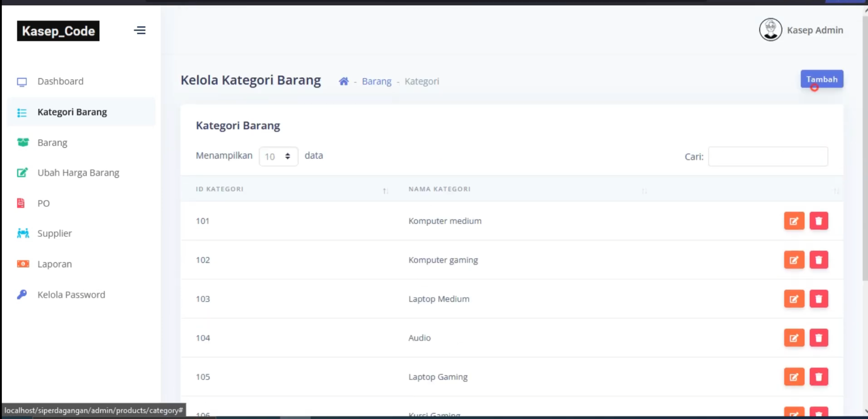
Task: Click the Barang box icon
Action: point(23,142)
